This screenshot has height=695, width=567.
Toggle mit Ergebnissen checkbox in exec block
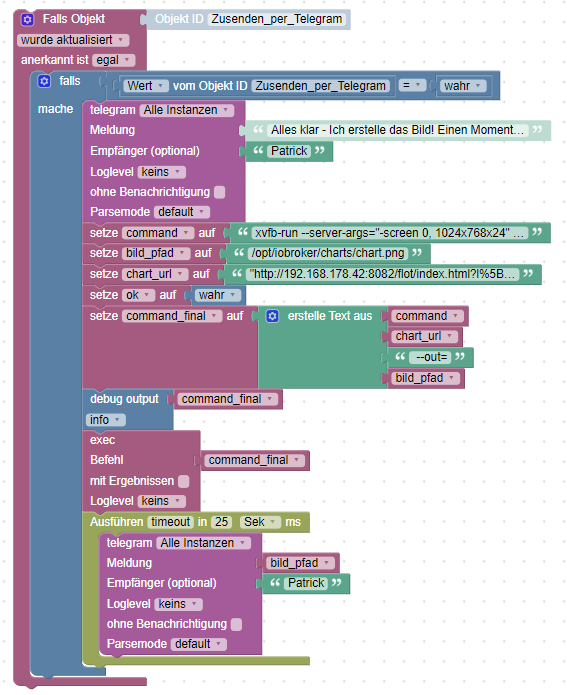click(x=184, y=481)
